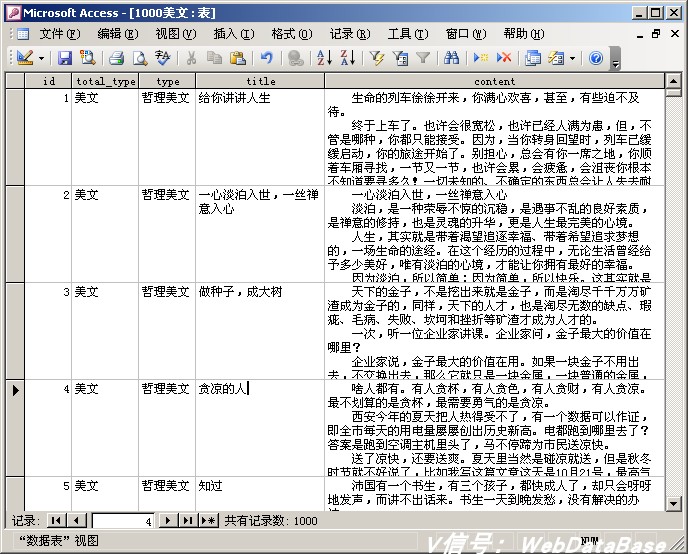Click the Delete Record toolbar icon

(x=504, y=58)
